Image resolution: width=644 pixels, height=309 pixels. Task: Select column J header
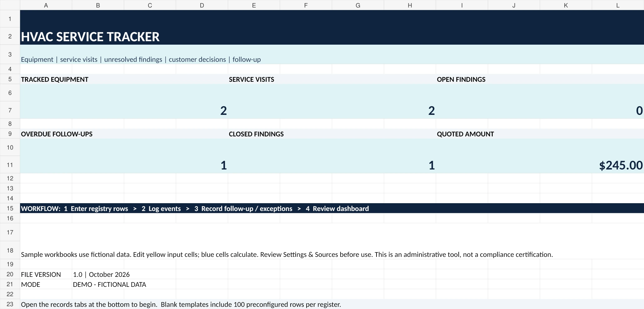coord(514,5)
